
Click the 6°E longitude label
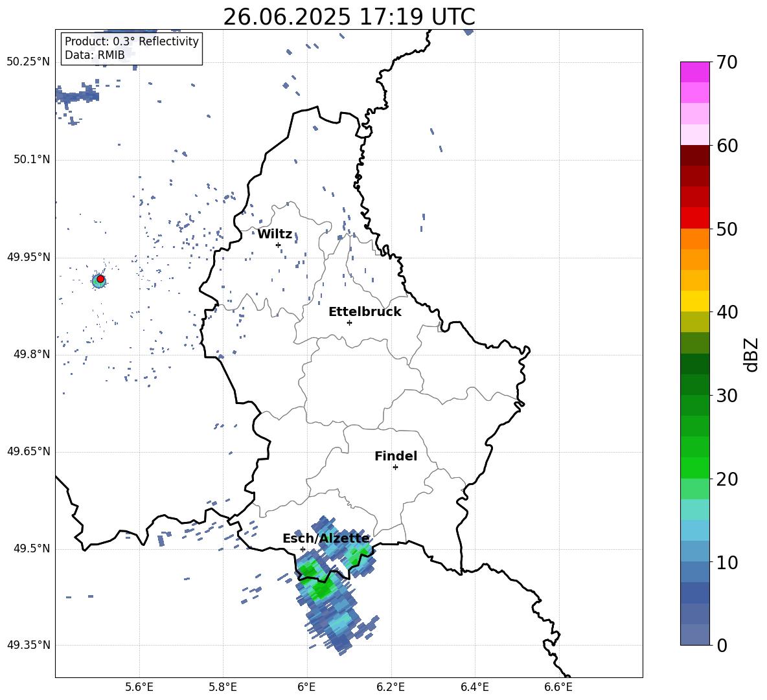tap(306, 688)
